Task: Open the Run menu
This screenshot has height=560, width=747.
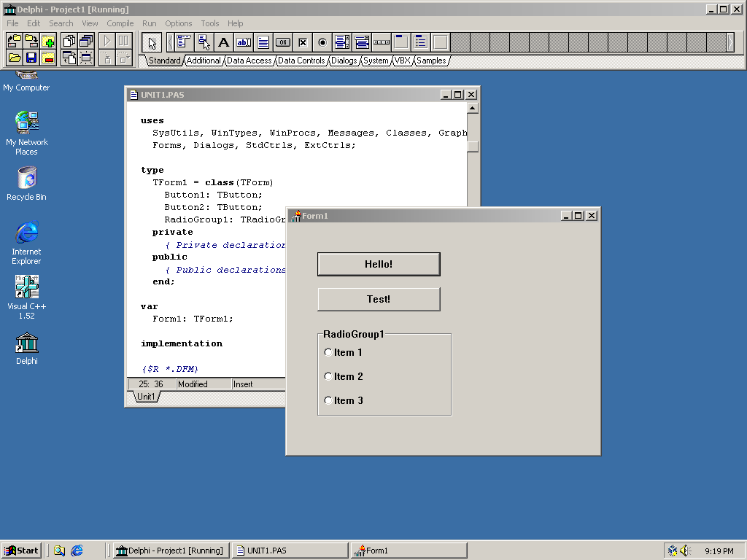Action: pos(149,23)
